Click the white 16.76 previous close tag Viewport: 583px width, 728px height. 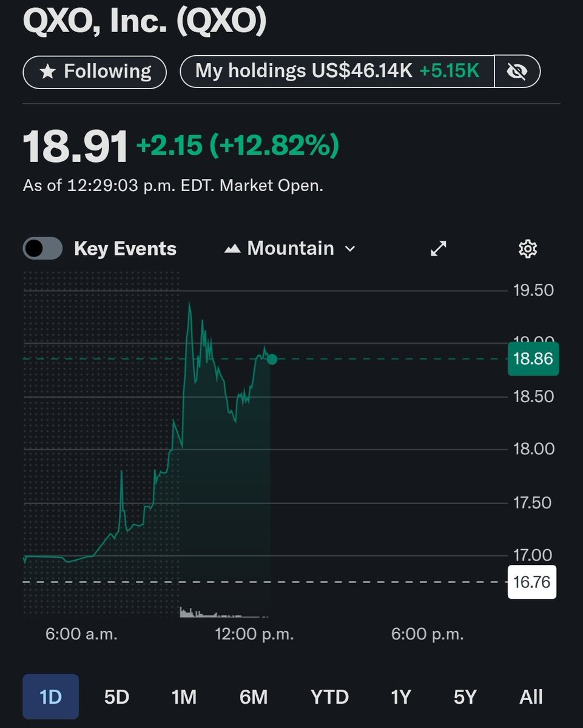click(x=532, y=581)
